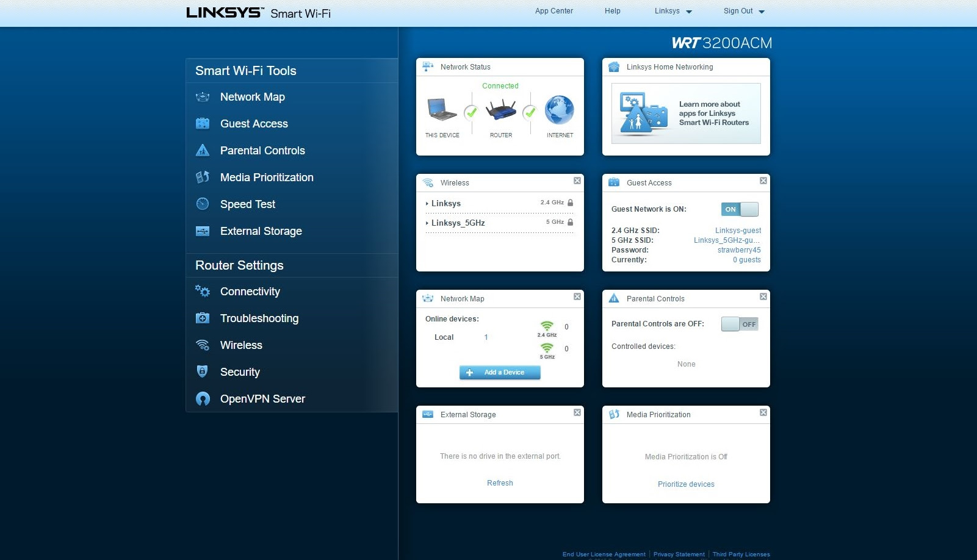The image size is (977, 560).
Task: Click the '0 guests' count link
Action: (x=747, y=260)
